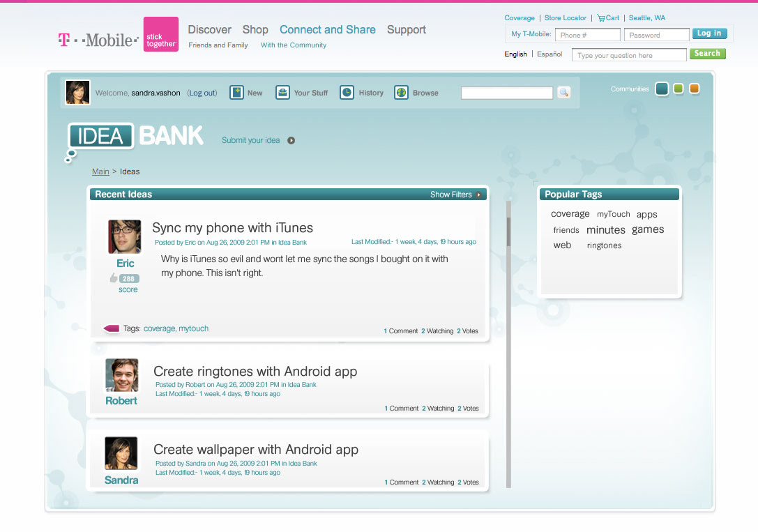Open Create wallpaper with Android app idea
Screen dimensions: 758x532
[256, 449]
